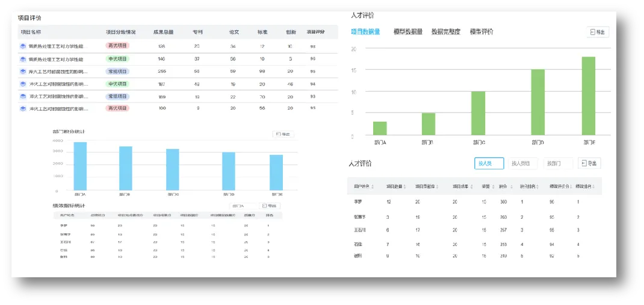Click 王石川 in the 人才评价 table
This screenshot has height=305, width=644.
coord(359,230)
